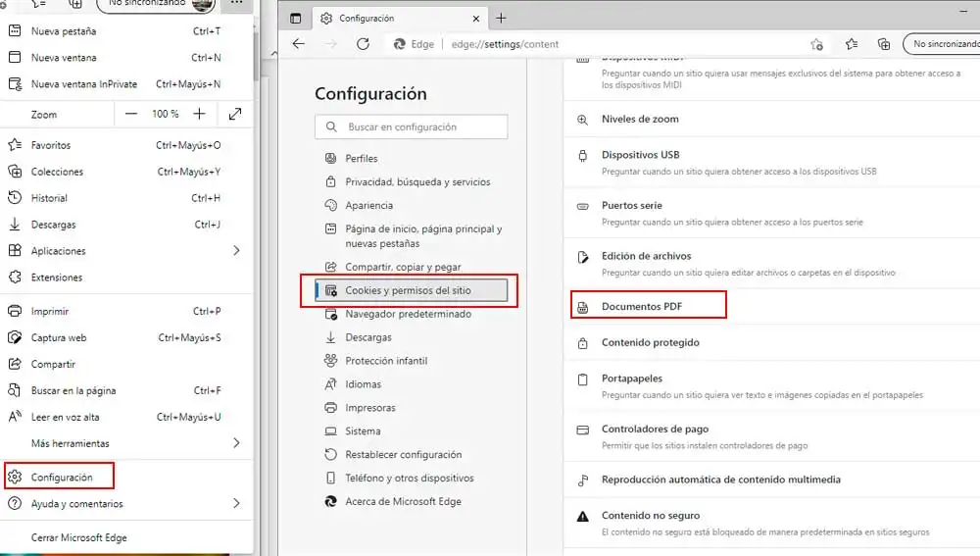980x556 pixels.
Task: Click the three-dots menu button
Action: [x=236, y=3]
